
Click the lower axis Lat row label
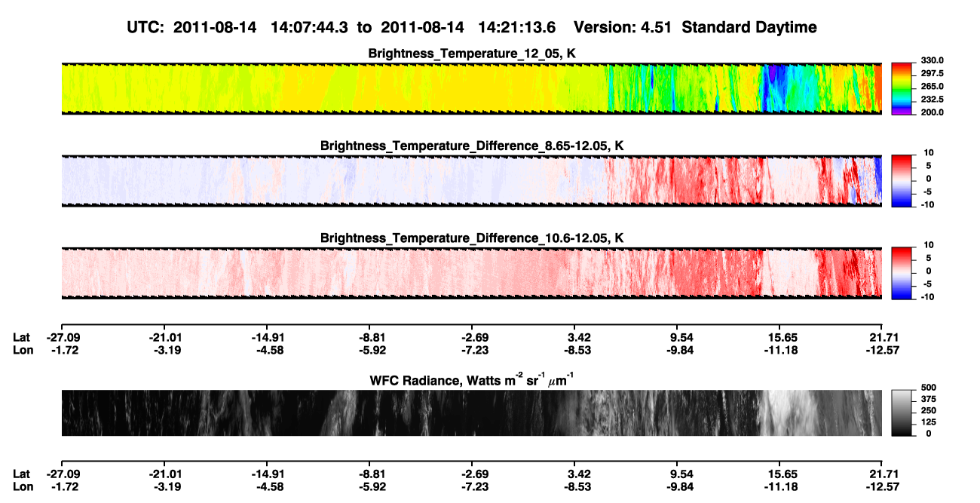click(21, 474)
